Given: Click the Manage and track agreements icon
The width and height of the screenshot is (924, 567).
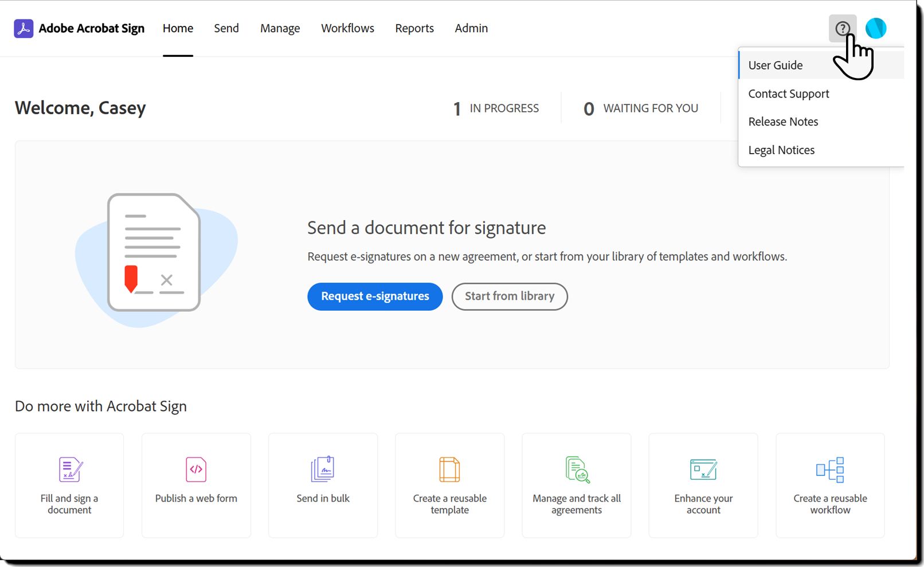Looking at the screenshot, I should point(577,470).
